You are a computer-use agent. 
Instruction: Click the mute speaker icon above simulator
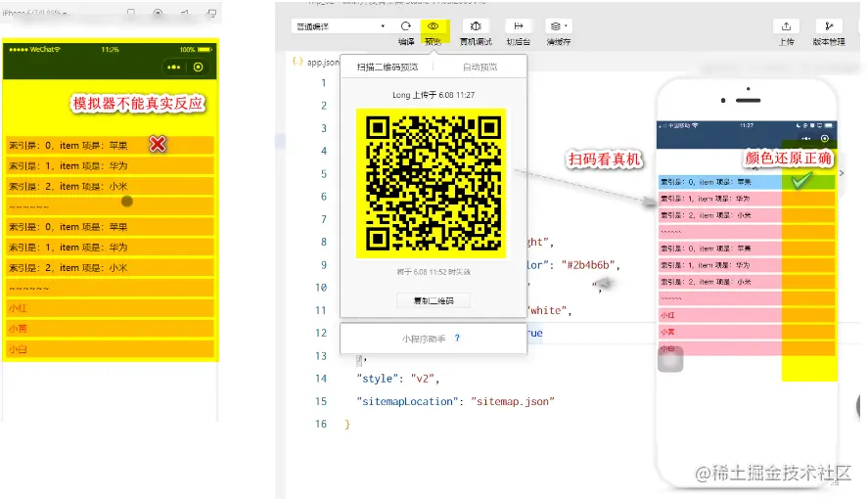coord(185,13)
